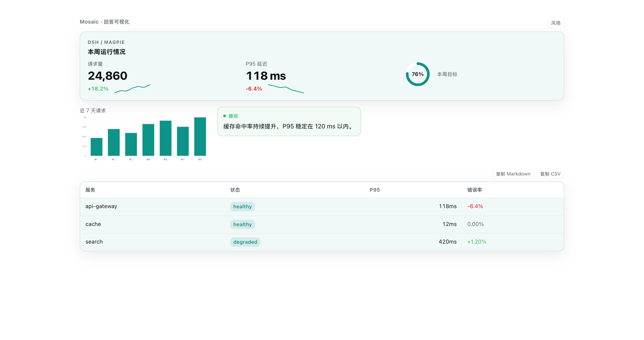Click the 12ms value in cache row
644x340 pixels.
pyautogui.click(x=450, y=224)
